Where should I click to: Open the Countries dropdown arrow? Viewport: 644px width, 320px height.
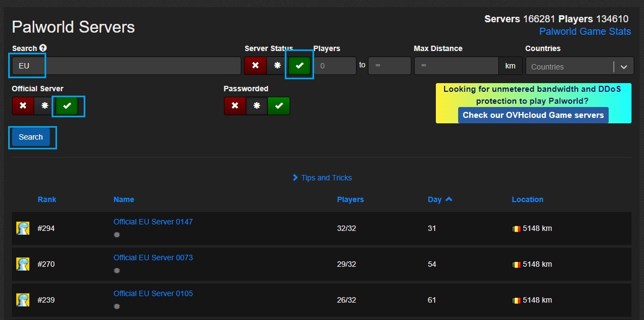pyautogui.click(x=624, y=67)
